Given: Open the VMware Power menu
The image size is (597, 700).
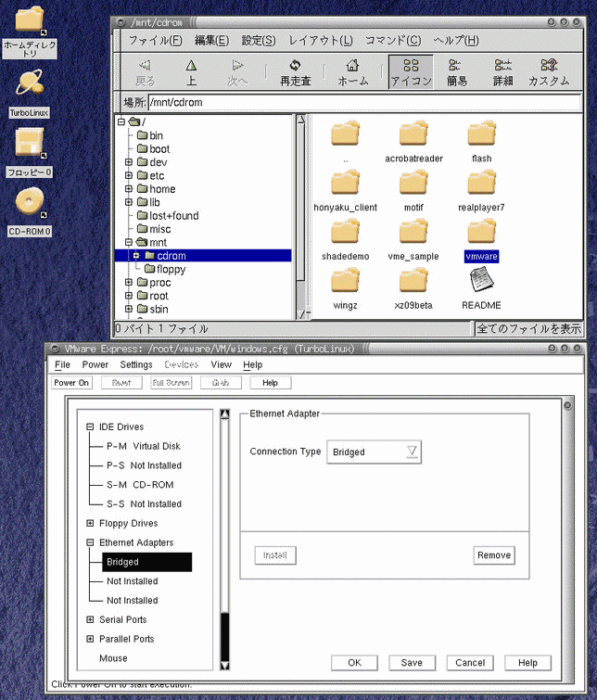Looking at the screenshot, I should (x=95, y=364).
